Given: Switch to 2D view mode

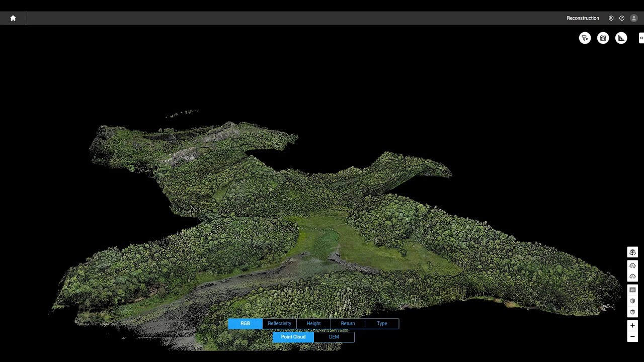Looking at the screenshot, I should tap(632, 290).
